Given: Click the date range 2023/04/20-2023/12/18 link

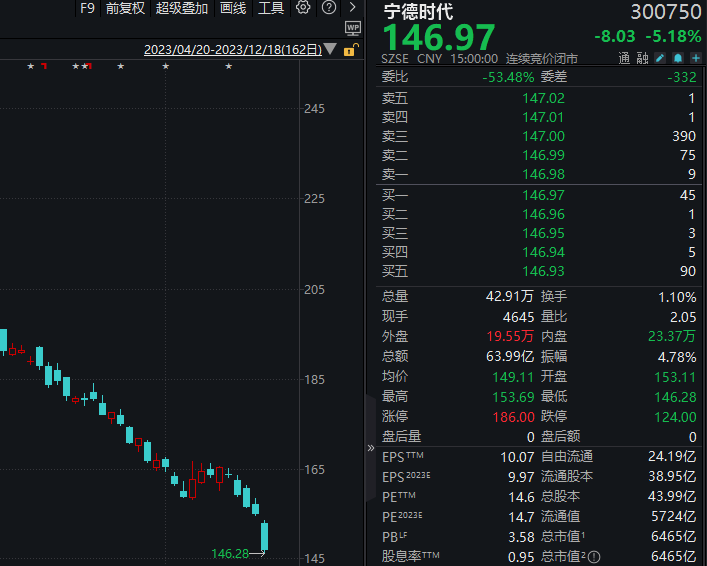Looking at the screenshot, I should (x=233, y=49).
